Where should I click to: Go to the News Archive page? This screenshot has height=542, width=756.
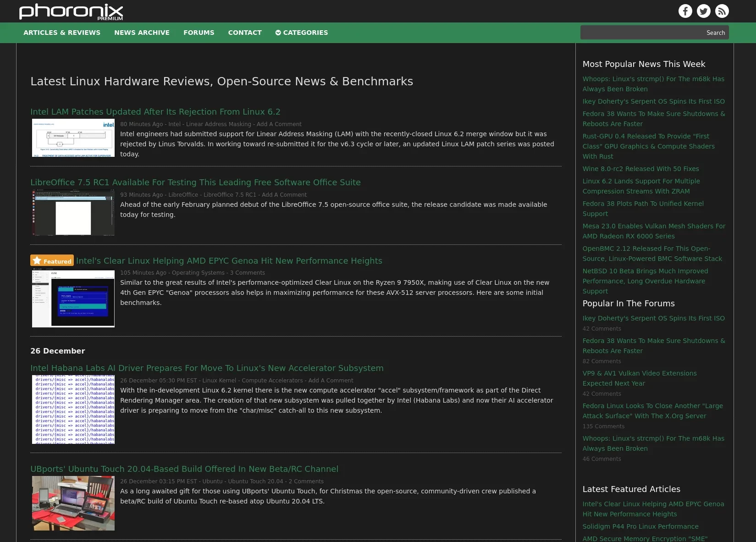point(142,33)
